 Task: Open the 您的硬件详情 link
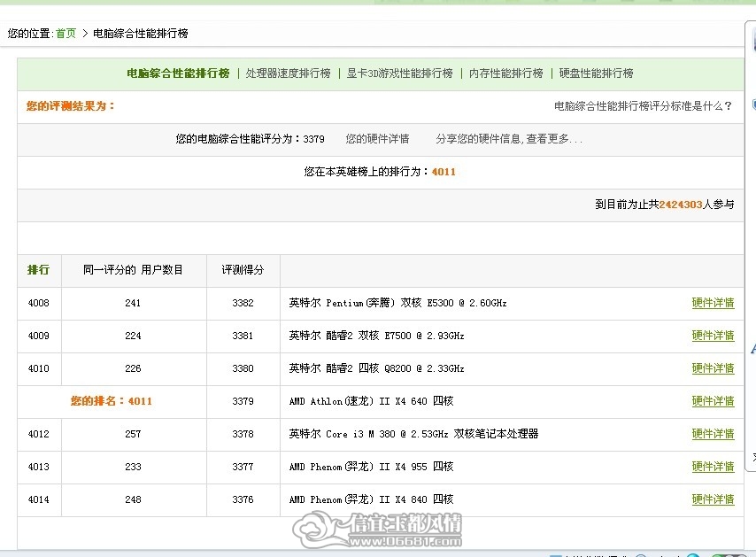pos(377,139)
